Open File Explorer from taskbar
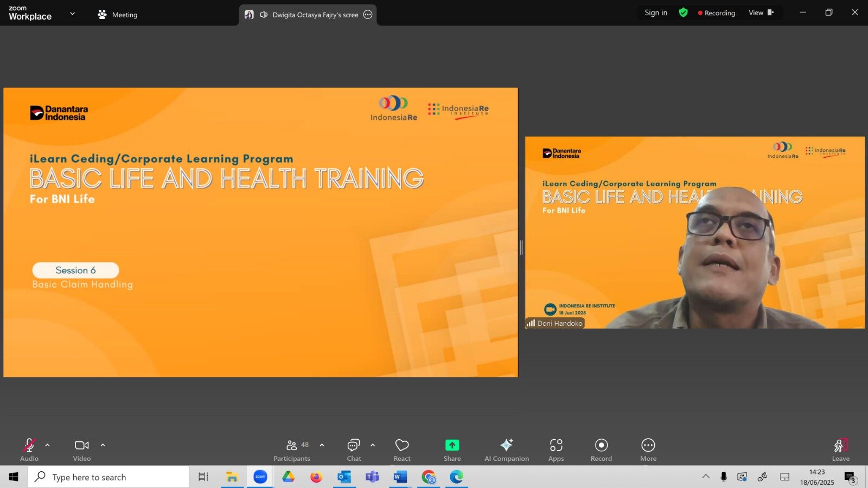 [x=232, y=477]
